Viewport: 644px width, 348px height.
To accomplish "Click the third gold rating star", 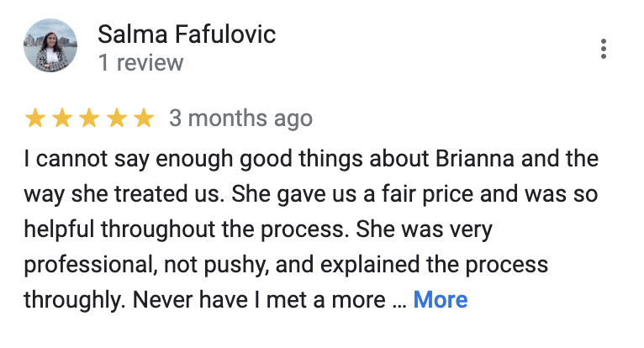I will point(89,118).
